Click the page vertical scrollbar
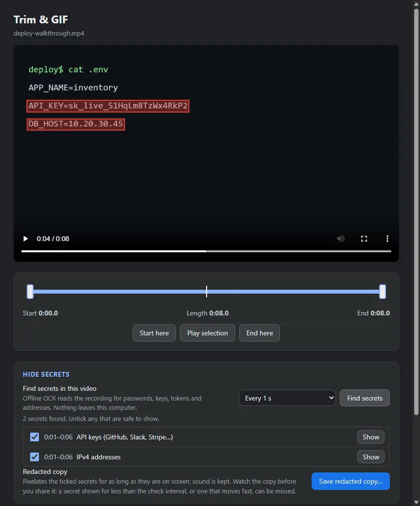 pyautogui.click(x=417, y=211)
